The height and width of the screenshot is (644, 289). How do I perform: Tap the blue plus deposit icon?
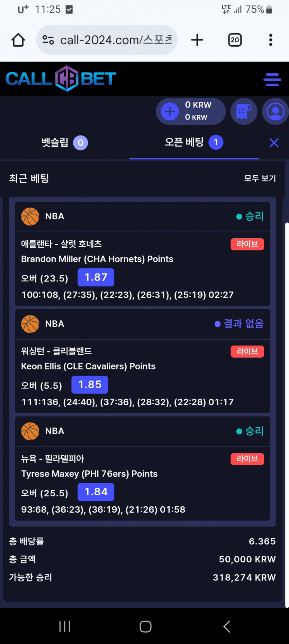[170, 111]
